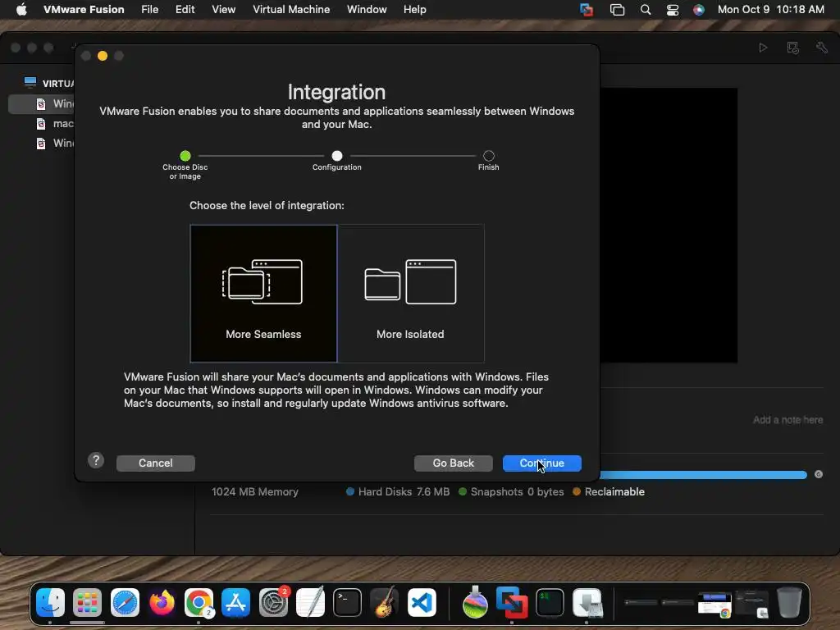Click the Configuration step indicator

pos(337,156)
